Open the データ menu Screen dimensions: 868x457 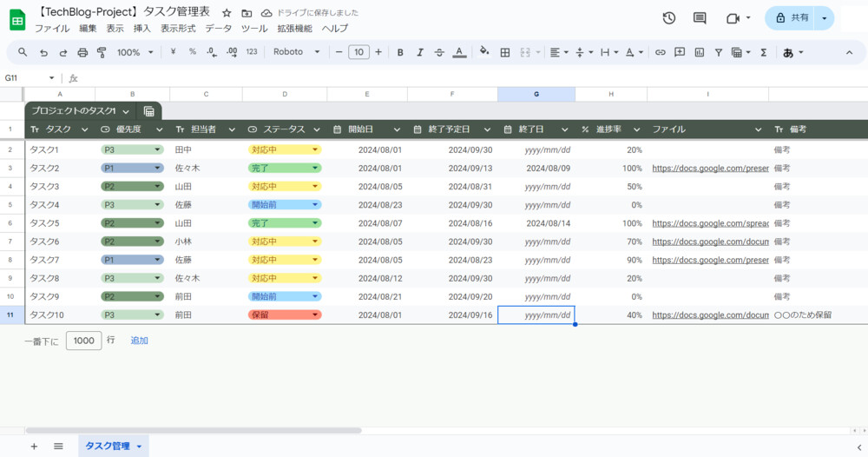point(219,29)
